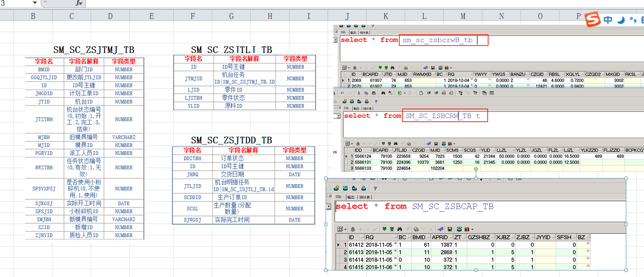
Task: Click APRID column header in bottom grid
Action: [x=439, y=237]
